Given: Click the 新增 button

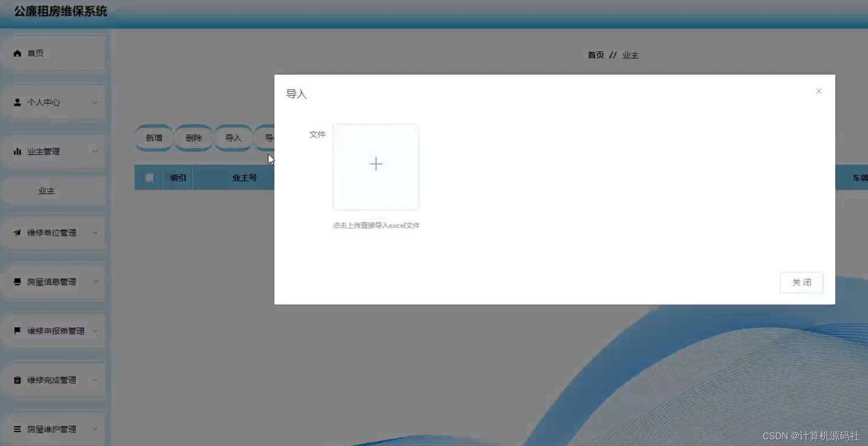Looking at the screenshot, I should 154,138.
